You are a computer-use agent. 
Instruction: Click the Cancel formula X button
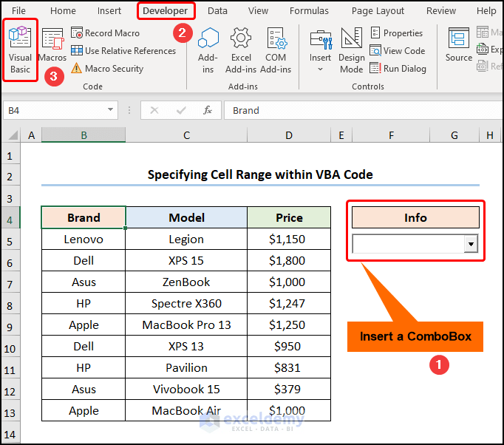coord(154,110)
